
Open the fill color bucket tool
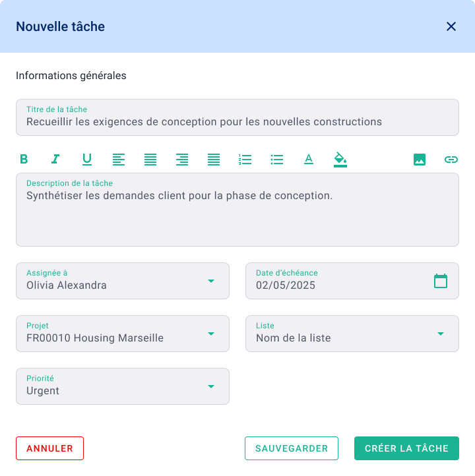(x=340, y=159)
